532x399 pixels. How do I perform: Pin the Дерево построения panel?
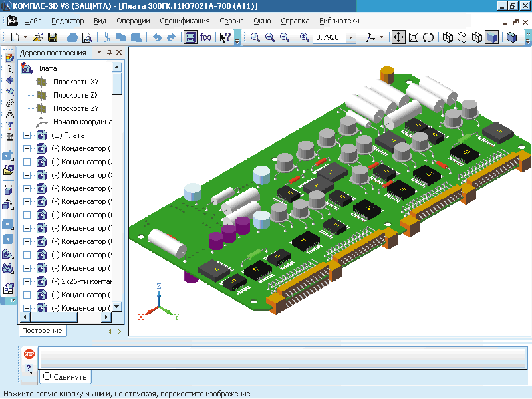pyautogui.click(x=109, y=53)
